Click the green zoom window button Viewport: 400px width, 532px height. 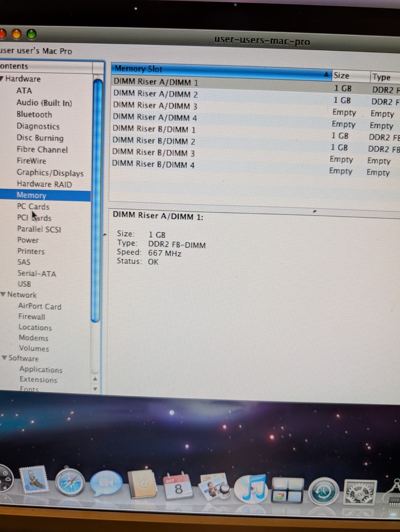click(32, 34)
